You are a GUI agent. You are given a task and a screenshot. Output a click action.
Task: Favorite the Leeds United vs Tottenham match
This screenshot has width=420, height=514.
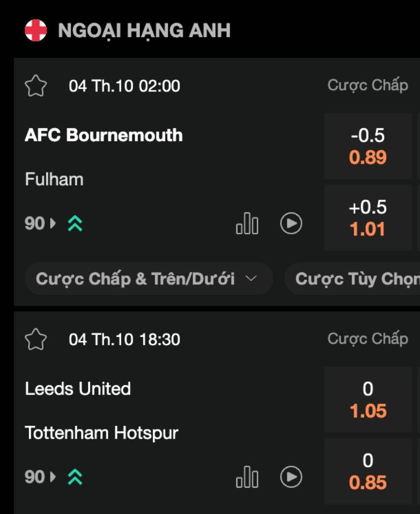(37, 339)
